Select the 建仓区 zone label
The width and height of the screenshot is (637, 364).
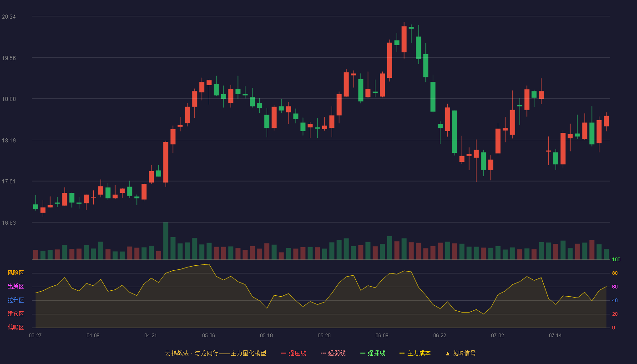click(x=15, y=314)
